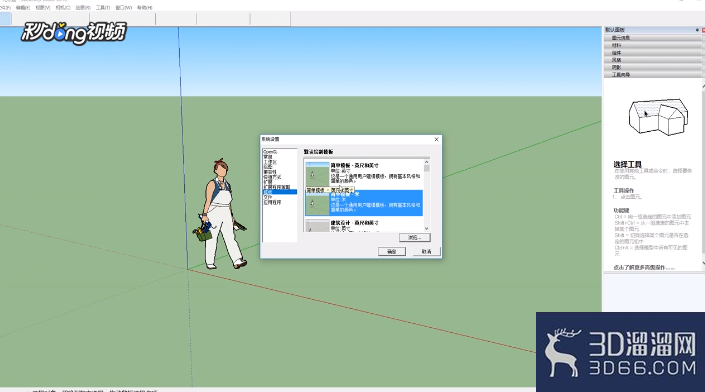This screenshot has height=392, width=705.
Task: Select 兼容性 in the preferences list
Action: (x=270, y=172)
